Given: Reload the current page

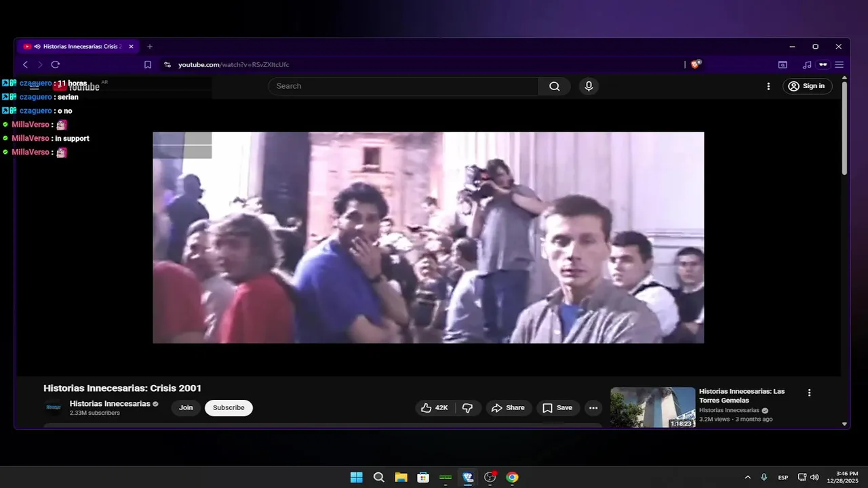Looking at the screenshot, I should click(56, 64).
